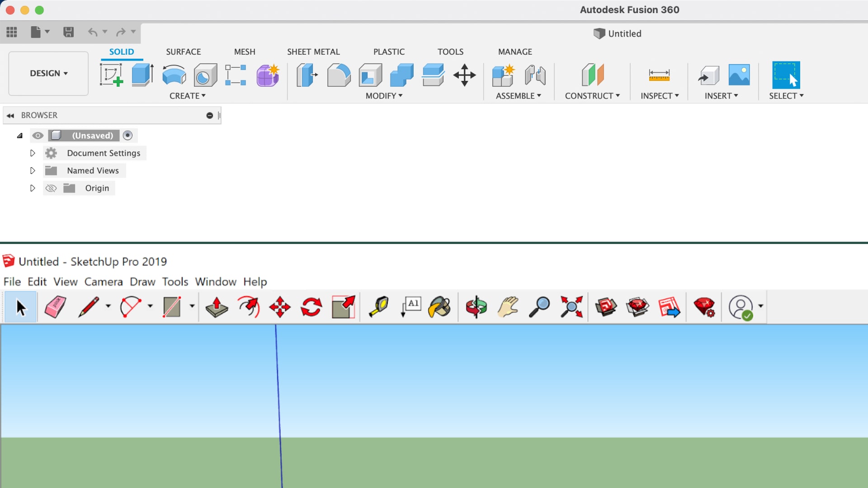Open the SketchUp Extension Manager icon

point(704,307)
